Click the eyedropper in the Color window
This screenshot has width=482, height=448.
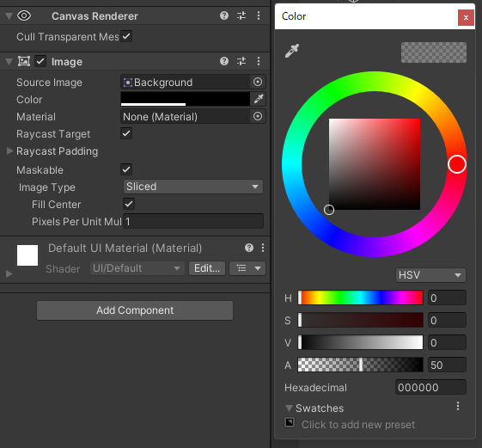(292, 51)
